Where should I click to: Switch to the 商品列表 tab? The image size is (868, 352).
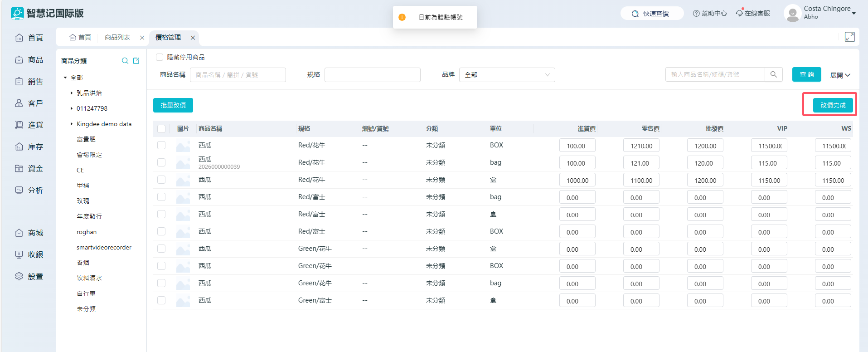[x=117, y=37]
